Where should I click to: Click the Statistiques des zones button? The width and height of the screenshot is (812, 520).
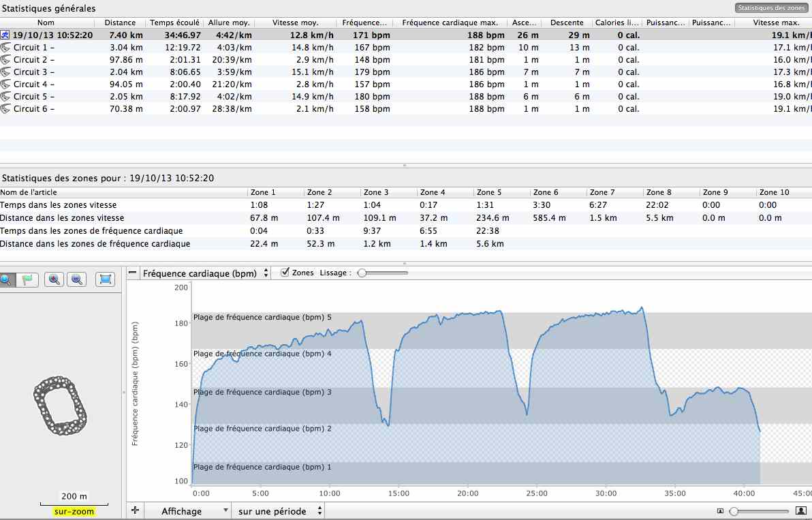[x=770, y=8]
